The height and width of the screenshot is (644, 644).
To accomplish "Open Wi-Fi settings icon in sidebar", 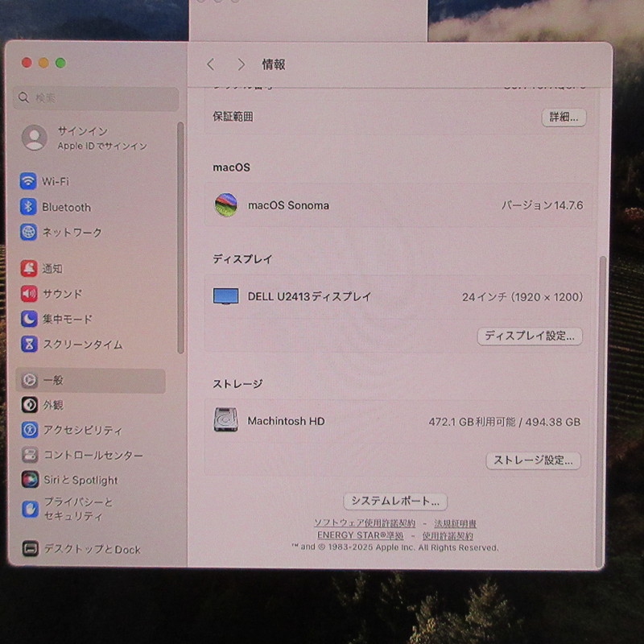I will [28, 180].
